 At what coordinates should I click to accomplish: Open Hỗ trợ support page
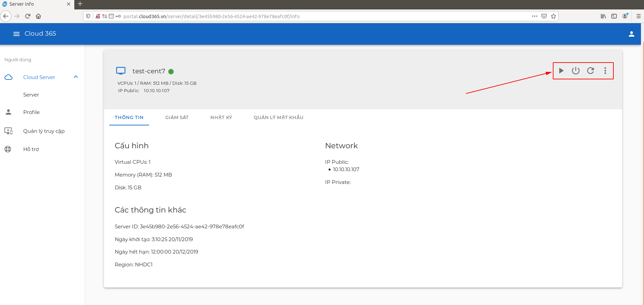coord(31,149)
